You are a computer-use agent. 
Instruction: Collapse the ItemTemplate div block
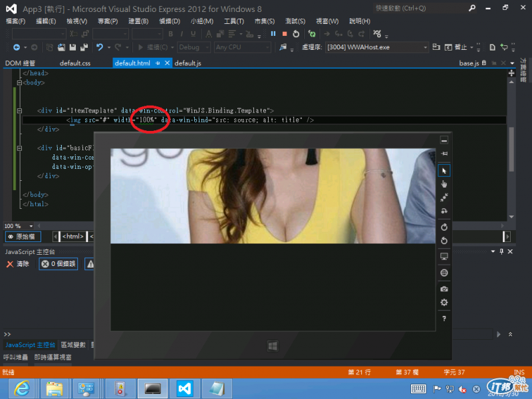pyautogui.click(x=19, y=110)
